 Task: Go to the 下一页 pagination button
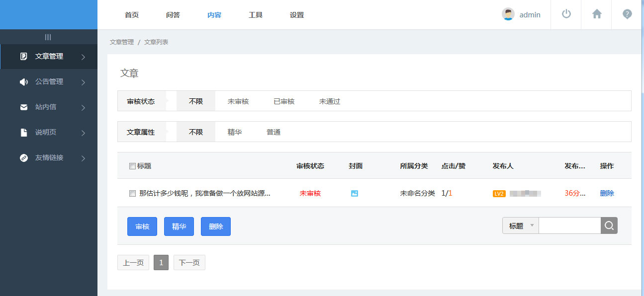(189, 263)
